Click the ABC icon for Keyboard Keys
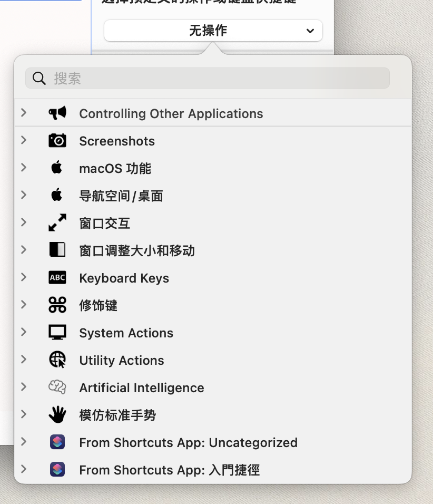Image resolution: width=433 pixels, height=504 pixels. coord(57,277)
